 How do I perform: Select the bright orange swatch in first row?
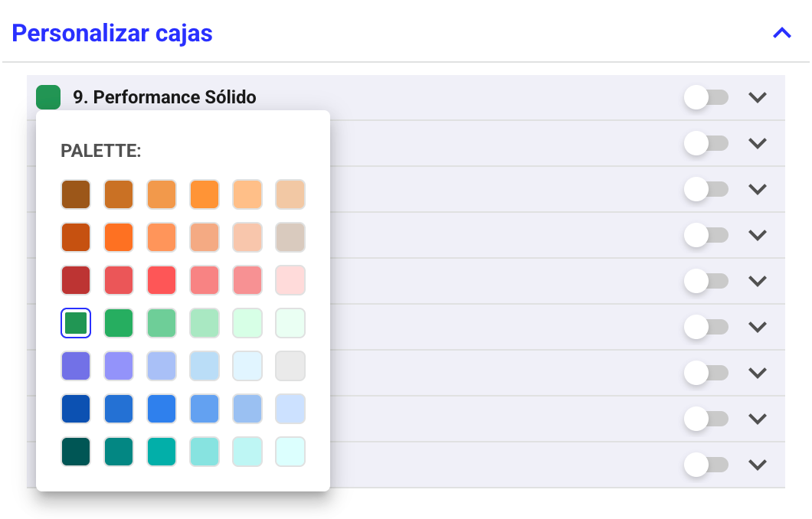point(205,194)
